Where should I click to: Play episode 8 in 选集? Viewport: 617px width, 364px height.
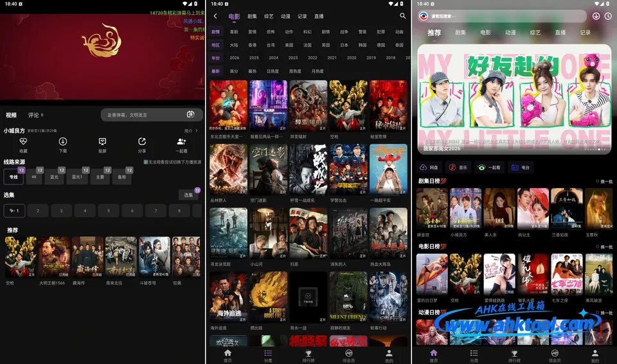tap(179, 211)
